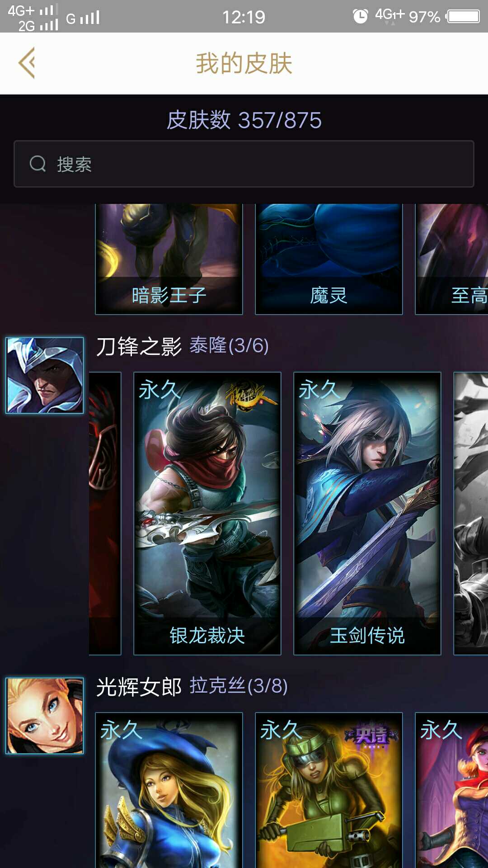488x868 pixels.
Task: Tap the 皮肤数 357/875 counter
Action: (x=244, y=120)
